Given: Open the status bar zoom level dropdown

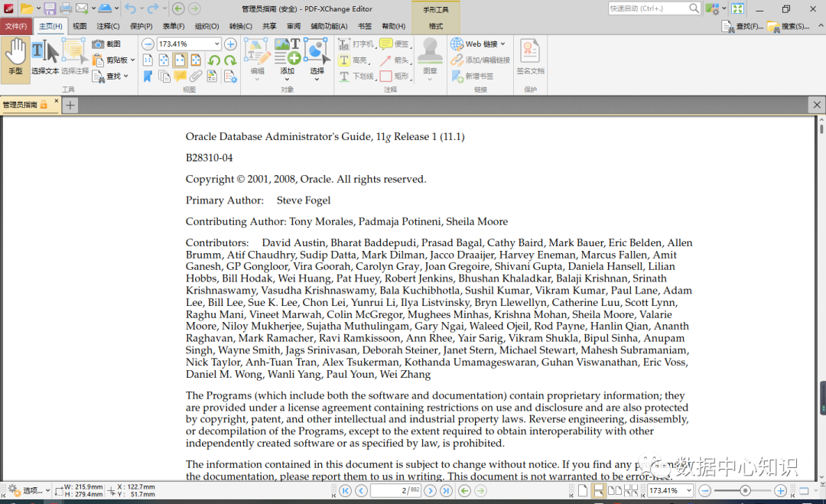Looking at the screenshot, I should (x=688, y=491).
